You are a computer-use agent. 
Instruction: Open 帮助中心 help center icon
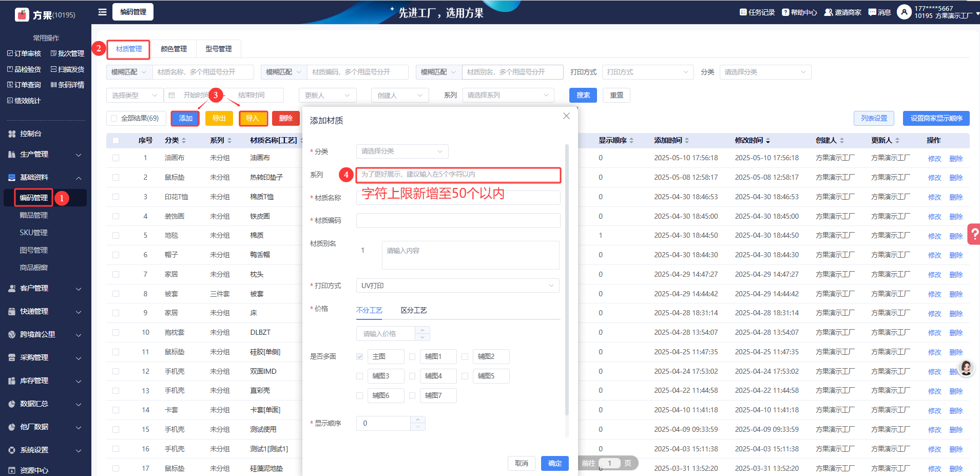[785, 12]
